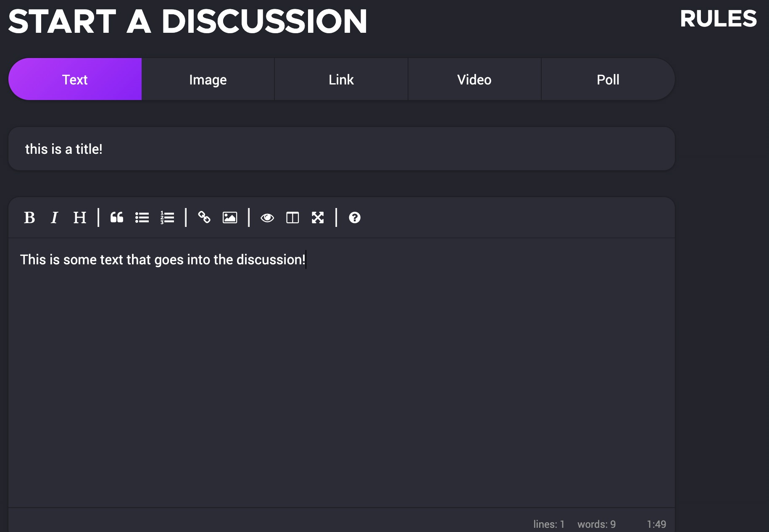Toggle bold formatting in the editor
Screen dimensions: 769x532
pos(29,218)
